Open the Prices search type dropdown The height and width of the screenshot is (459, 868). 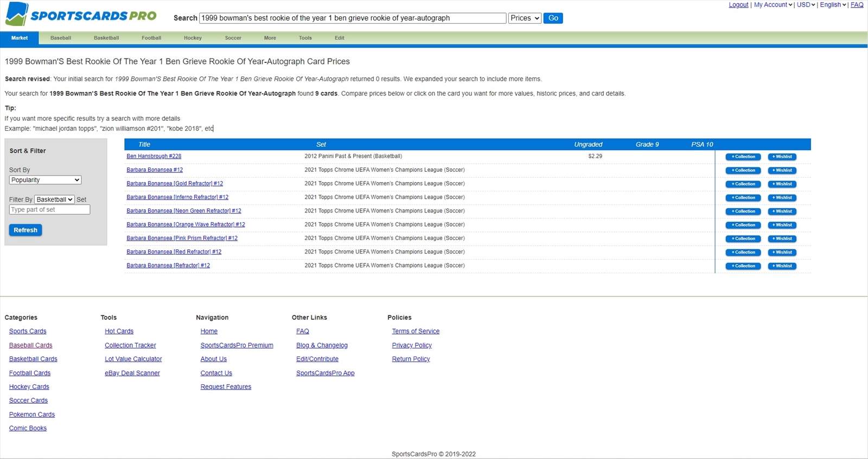point(525,18)
